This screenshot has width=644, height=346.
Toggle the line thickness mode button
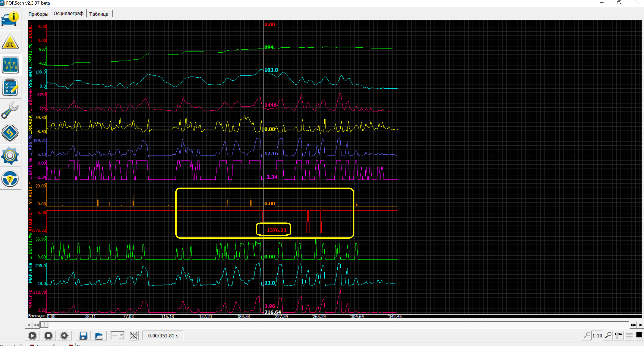point(629,336)
